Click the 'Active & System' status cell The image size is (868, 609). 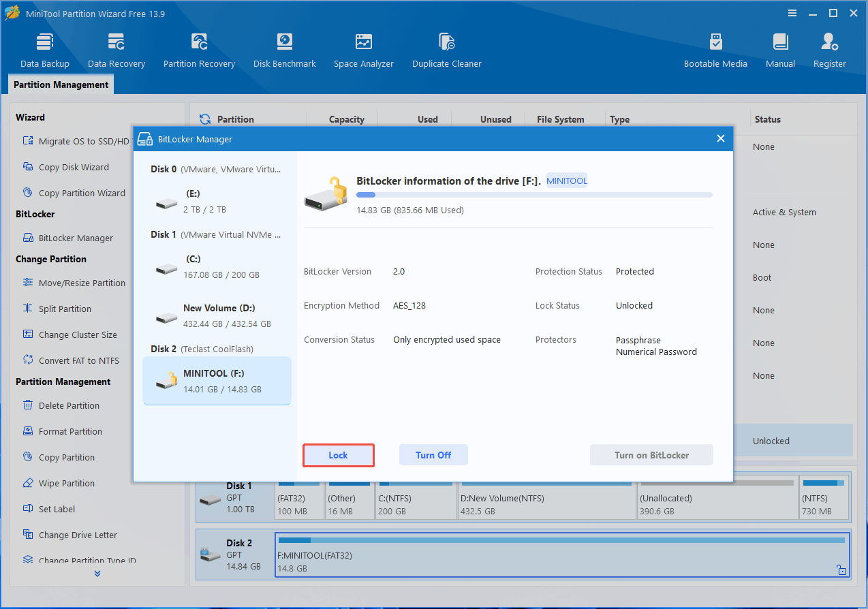(x=784, y=212)
